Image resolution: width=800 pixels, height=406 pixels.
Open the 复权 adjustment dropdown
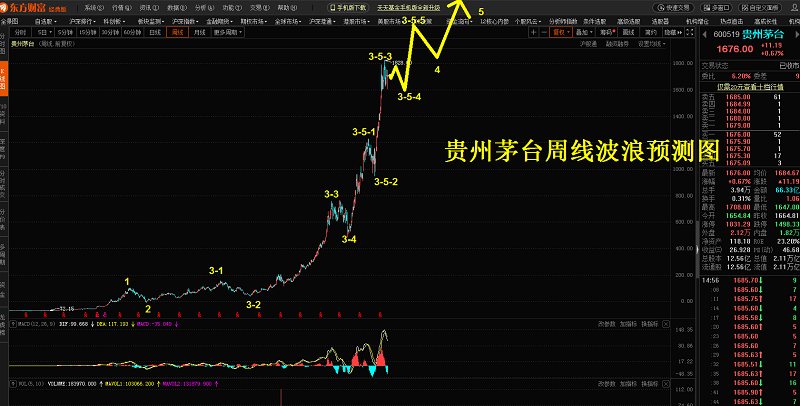[x=561, y=32]
